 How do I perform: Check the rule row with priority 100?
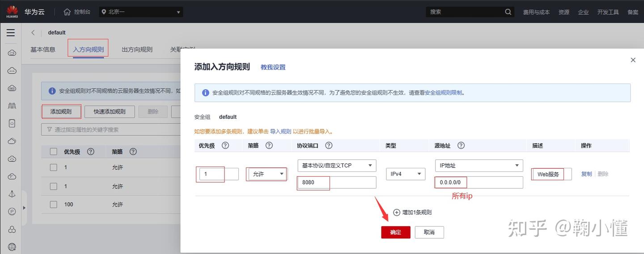pos(54,204)
